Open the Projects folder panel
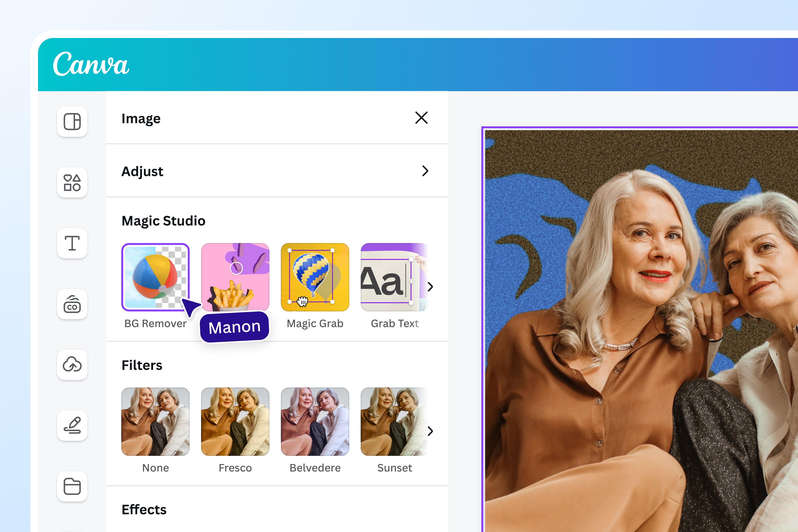This screenshot has height=532, width=798. click(x=72, y=487)
